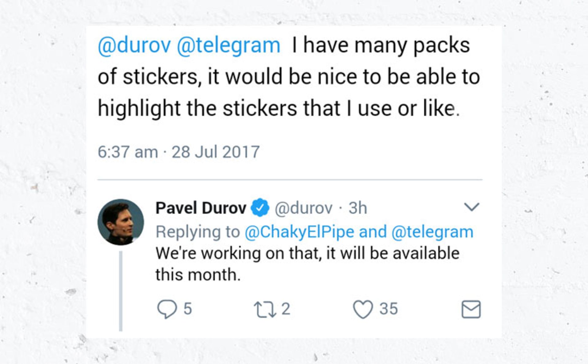Retweet Pavel Durov's reply
Viewport: 588px width, 364px height.
tap(265, 309)
